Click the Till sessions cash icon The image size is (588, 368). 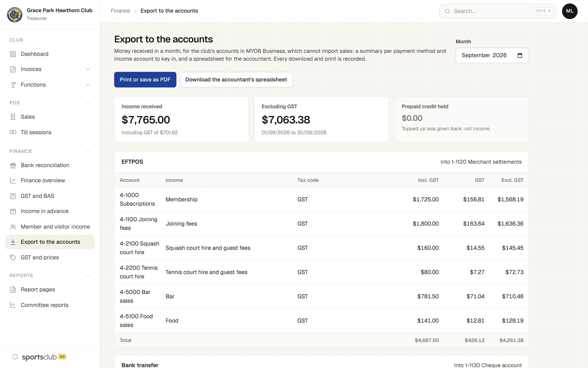[x=13, y=132]
